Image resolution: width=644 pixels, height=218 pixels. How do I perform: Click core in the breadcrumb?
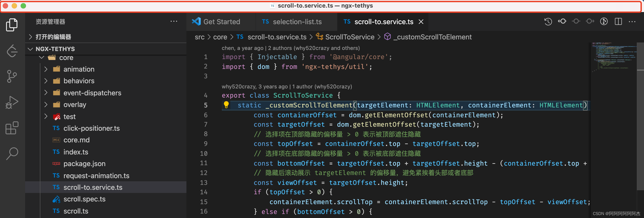(x=220, y=37)
